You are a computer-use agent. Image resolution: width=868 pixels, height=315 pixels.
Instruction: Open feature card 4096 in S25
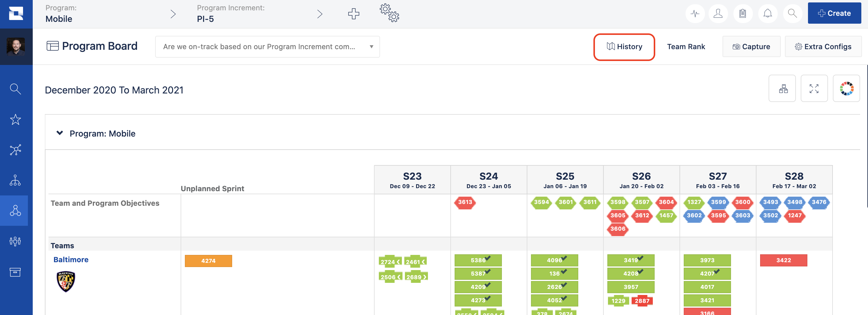[555, 260]
